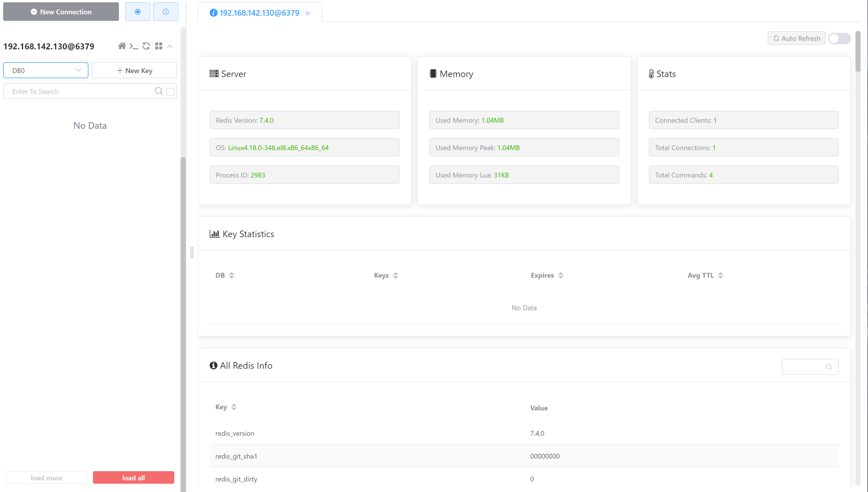Click search icon in All Redis Info
Viewport: 868px width, 492px height.
point(828,367)
